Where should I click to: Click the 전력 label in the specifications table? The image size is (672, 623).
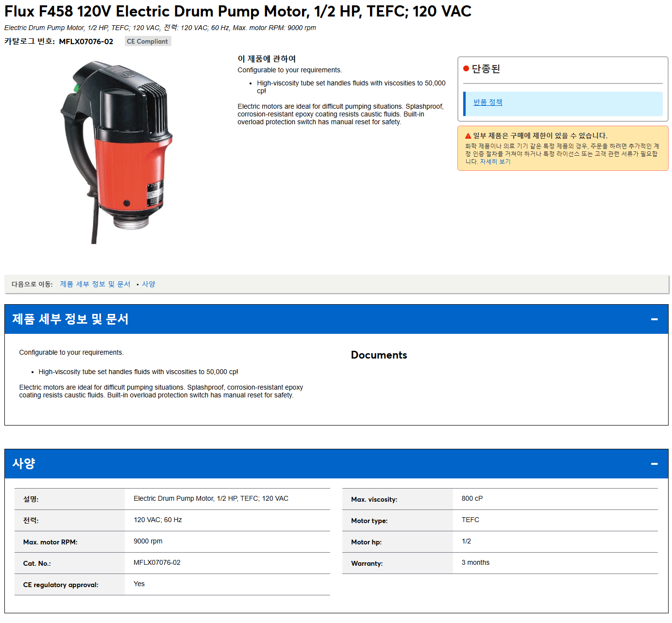tap(31, 521)
